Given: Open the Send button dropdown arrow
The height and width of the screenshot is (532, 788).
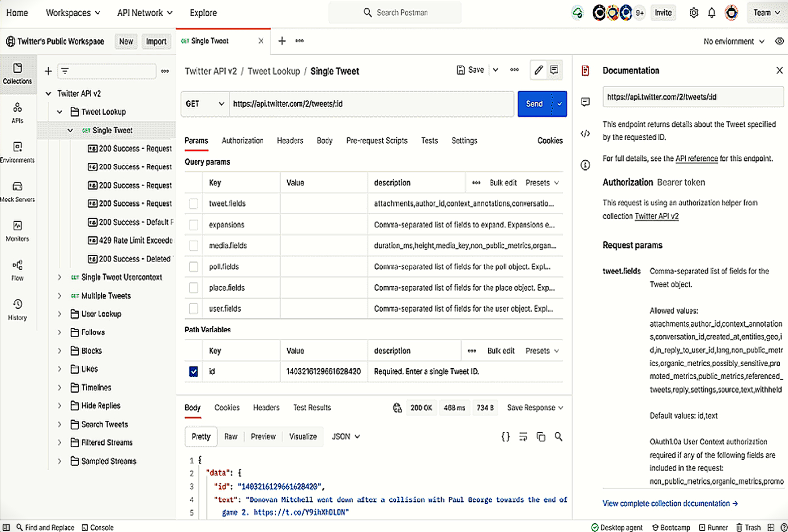Looking at the screenshot, I should (x=559, y=104).
